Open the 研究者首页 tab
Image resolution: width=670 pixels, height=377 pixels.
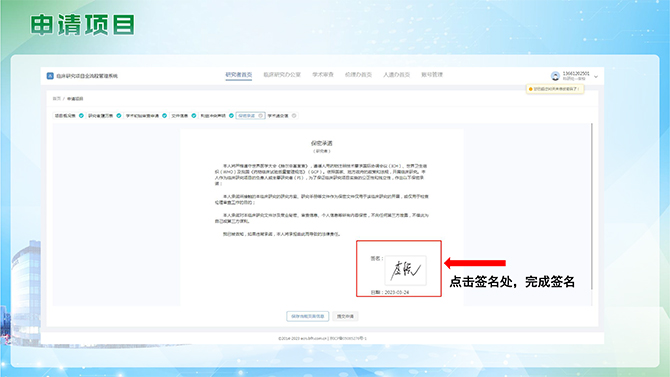pyautogui.click(x=238, y=75)
